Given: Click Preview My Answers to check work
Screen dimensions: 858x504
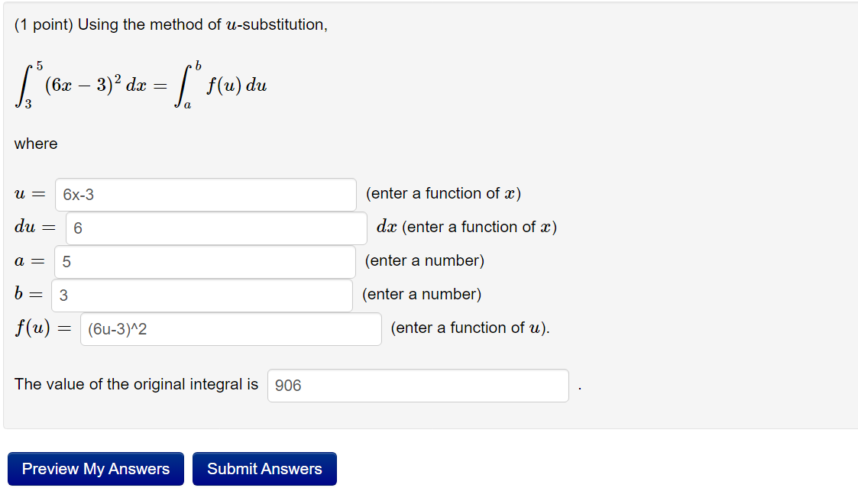Looking at the screenshot, I should [95, 468].
